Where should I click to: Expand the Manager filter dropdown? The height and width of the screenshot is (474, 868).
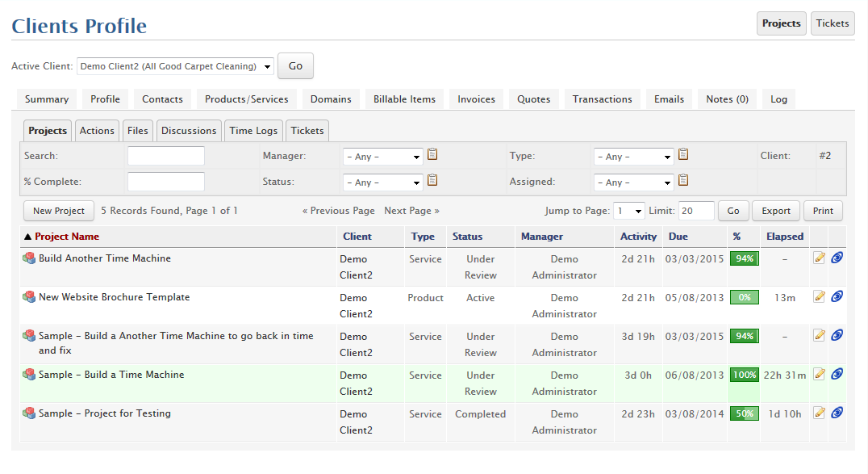382,157
